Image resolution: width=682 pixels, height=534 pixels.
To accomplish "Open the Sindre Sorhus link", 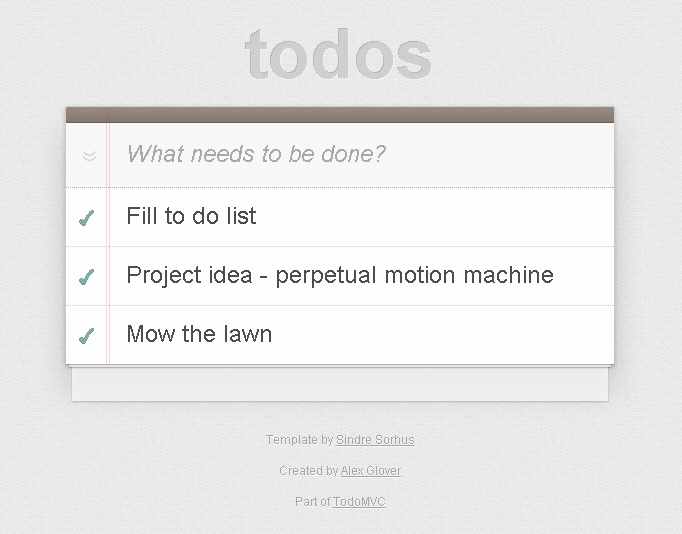I will (x=375, y=440).
